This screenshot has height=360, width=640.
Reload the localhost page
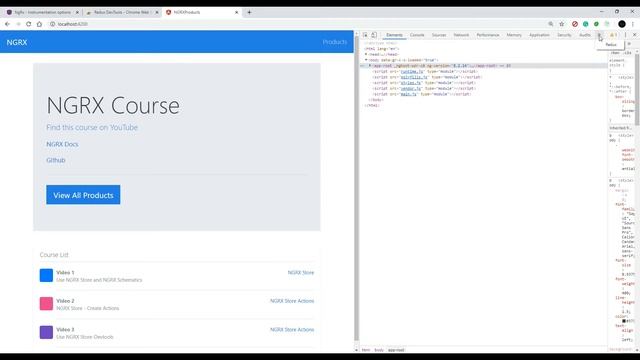click(29, 24)
